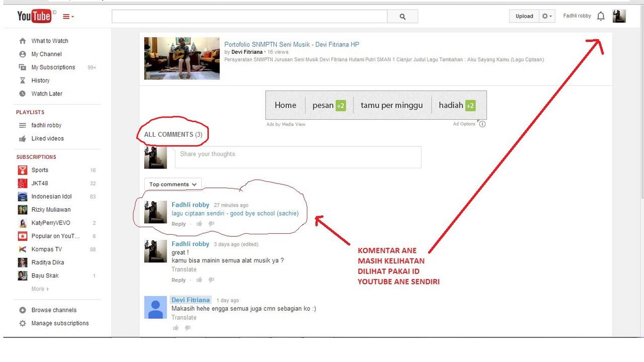Viewport: 644px width, 362px height.
Task: Open the Portofolio SNMPTN video thumbnail
Action: click(x=182, y=58)
